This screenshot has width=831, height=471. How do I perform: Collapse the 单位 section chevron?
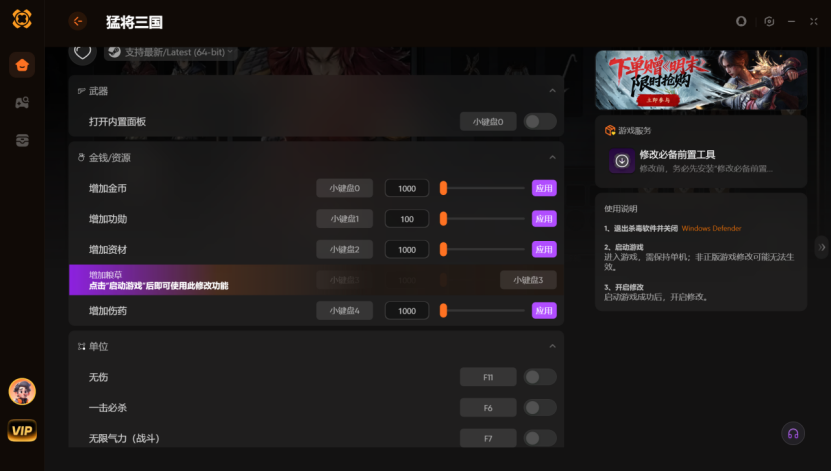pyautogui.click(x=552, y=346)
